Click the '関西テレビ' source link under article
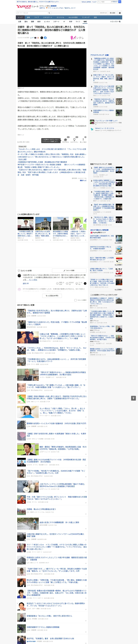The width and height of the screenshot is (138, 644). coord(83,181)
